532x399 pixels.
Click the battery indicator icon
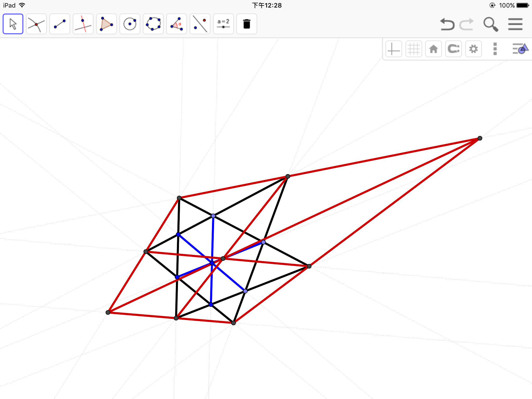pos(523,5)
